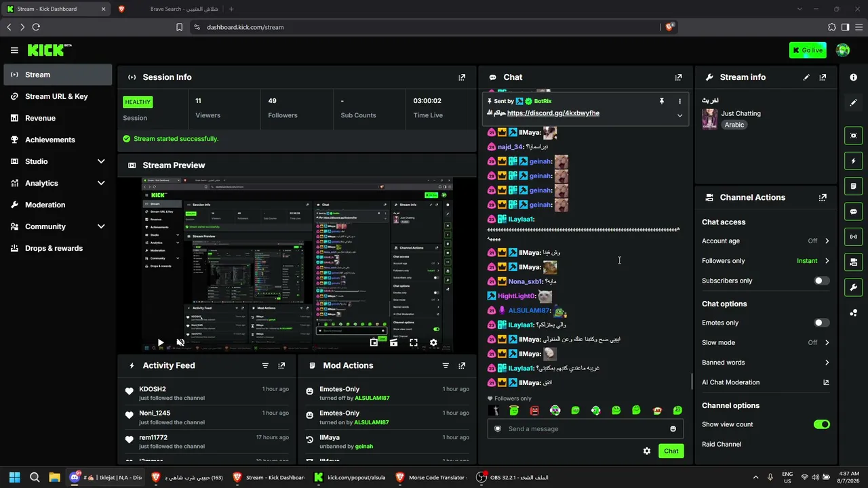Click Raid Channel option

tap(722, 445)
